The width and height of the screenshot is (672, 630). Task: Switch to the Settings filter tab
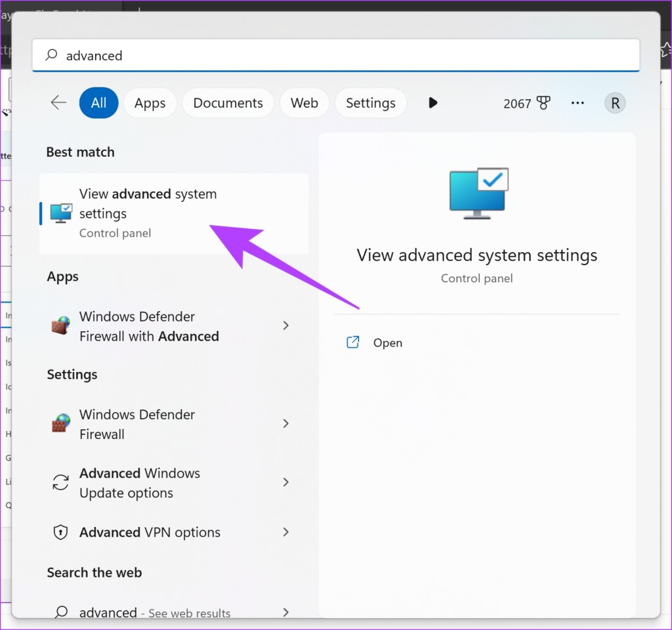(370, 102)
